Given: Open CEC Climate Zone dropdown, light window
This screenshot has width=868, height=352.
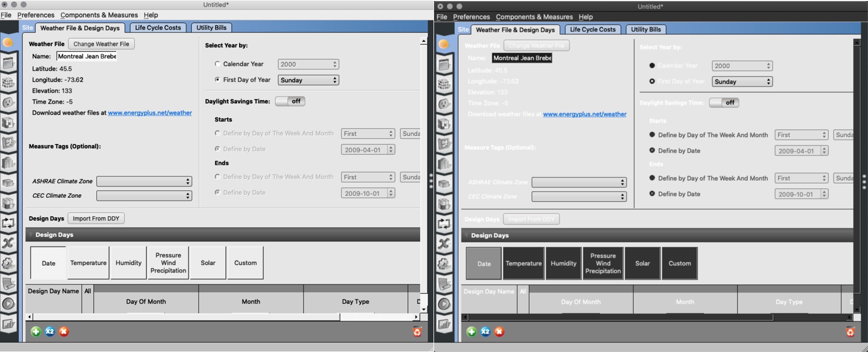Looking at the screenshot, I should [x=144, y=196].
